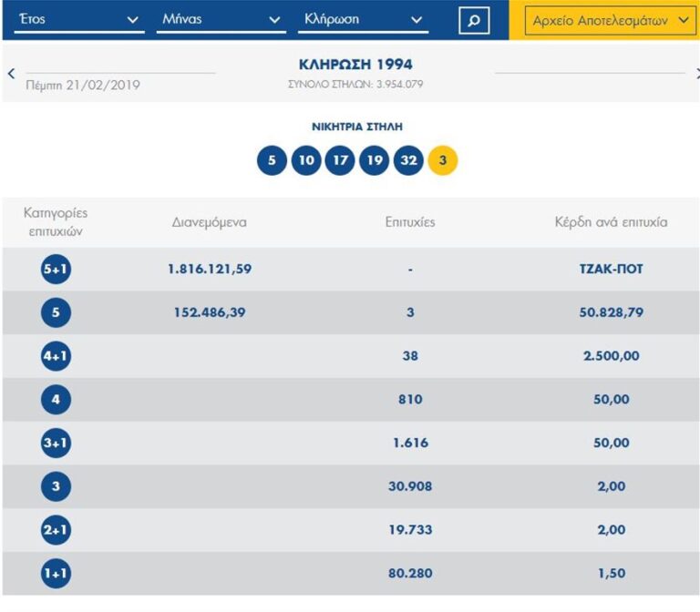Click winning number ball 5

coord(272,161)
